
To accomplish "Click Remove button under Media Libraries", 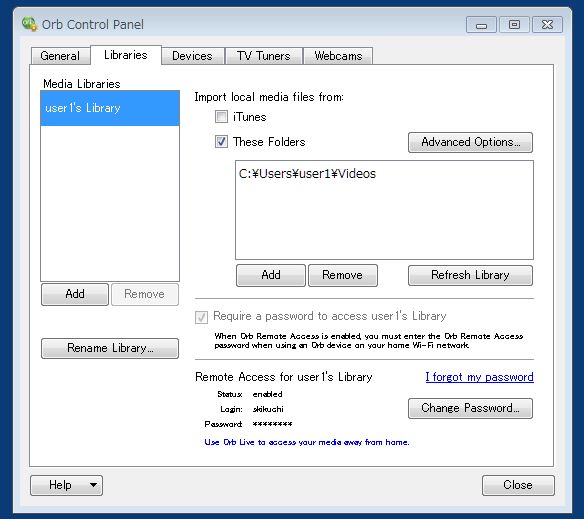I will 145,294.
